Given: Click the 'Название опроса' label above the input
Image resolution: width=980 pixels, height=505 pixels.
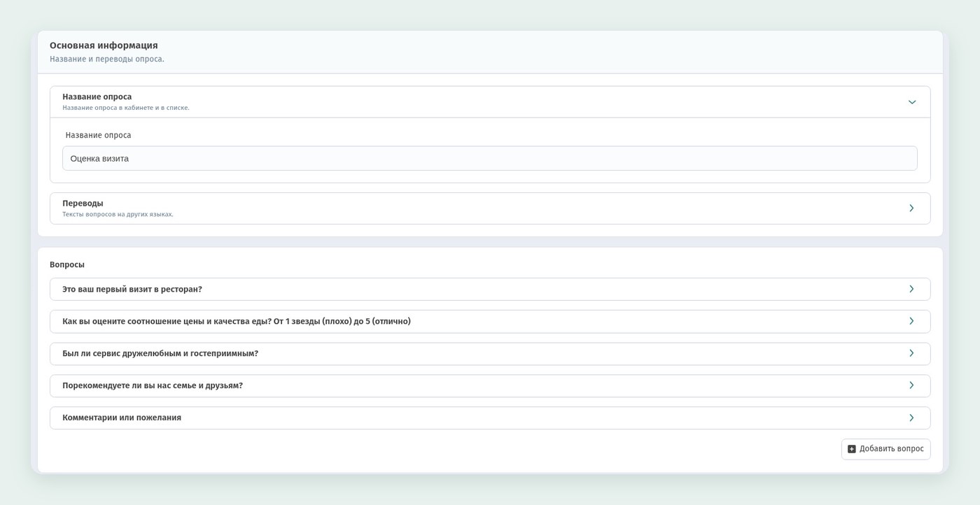Looking at the screenshot, I should point(99,135).
